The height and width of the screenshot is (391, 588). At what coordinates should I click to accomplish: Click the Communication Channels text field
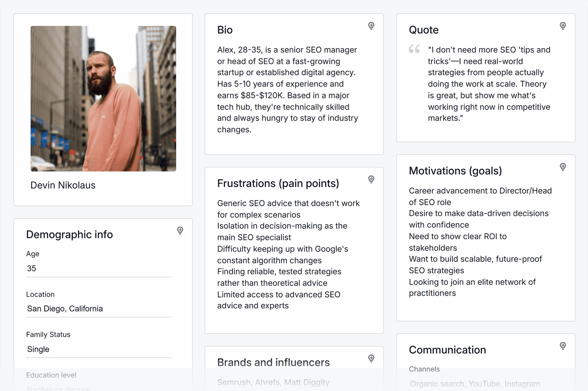pos(475,384)
